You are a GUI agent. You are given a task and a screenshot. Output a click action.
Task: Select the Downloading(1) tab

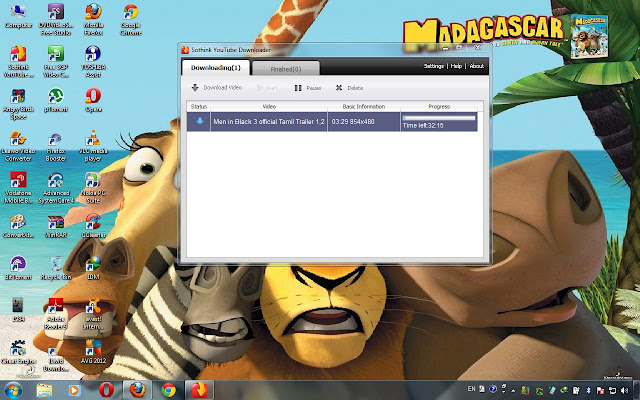click(x=216, y=68)
